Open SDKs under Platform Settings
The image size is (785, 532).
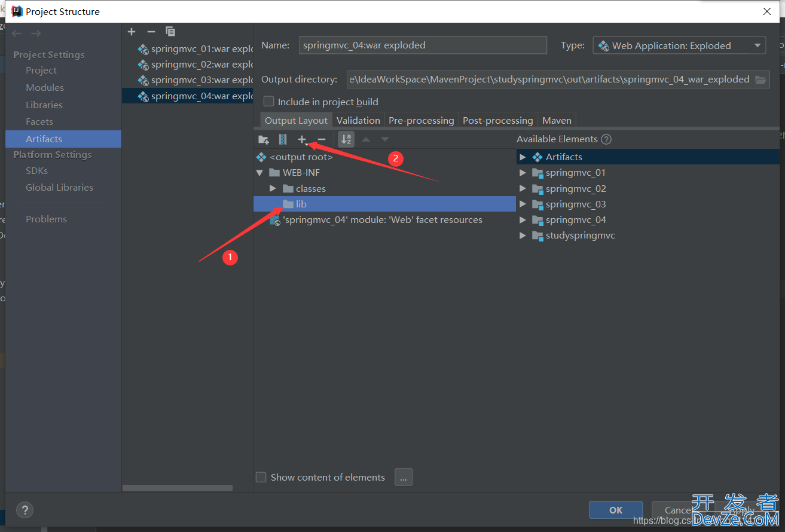coord(36,171)
